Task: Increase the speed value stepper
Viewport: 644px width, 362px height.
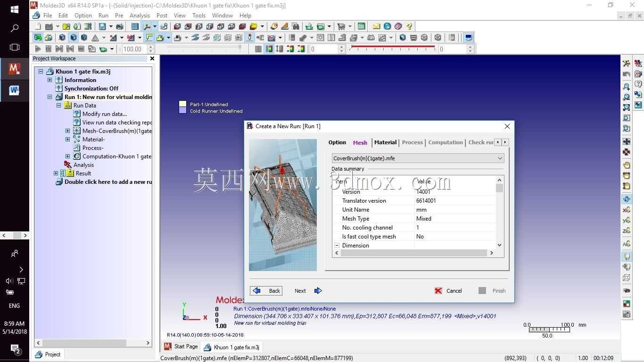Action: pyautogui.click(x=151, y=47)
